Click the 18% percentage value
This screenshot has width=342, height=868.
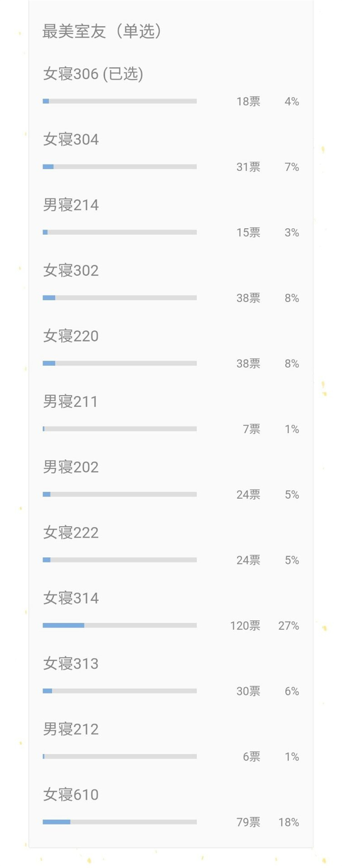tap(289, 822)
